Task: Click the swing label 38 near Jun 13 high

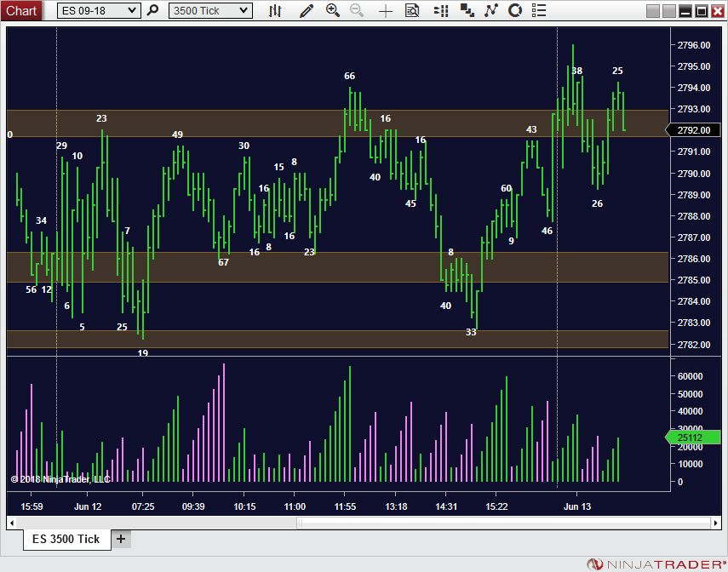Action: coord(576,71)
